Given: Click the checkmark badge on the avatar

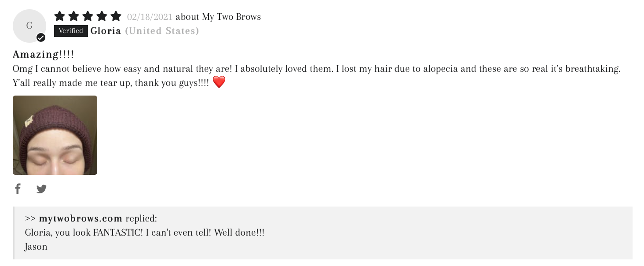Looking at the screenshot, I should 41,37.
